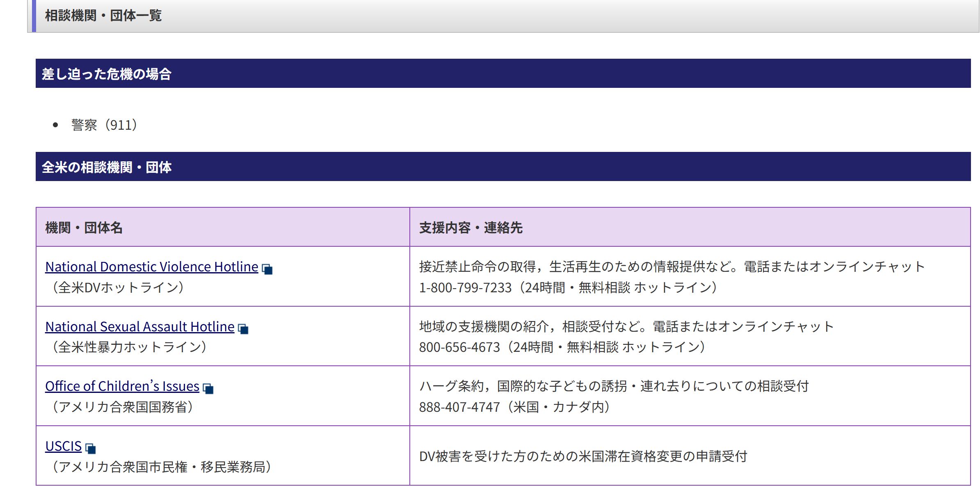Open the National Sexual Assault Hotline link
The image size is (980, 491).
pyautogui.click(x=139, y=327)
